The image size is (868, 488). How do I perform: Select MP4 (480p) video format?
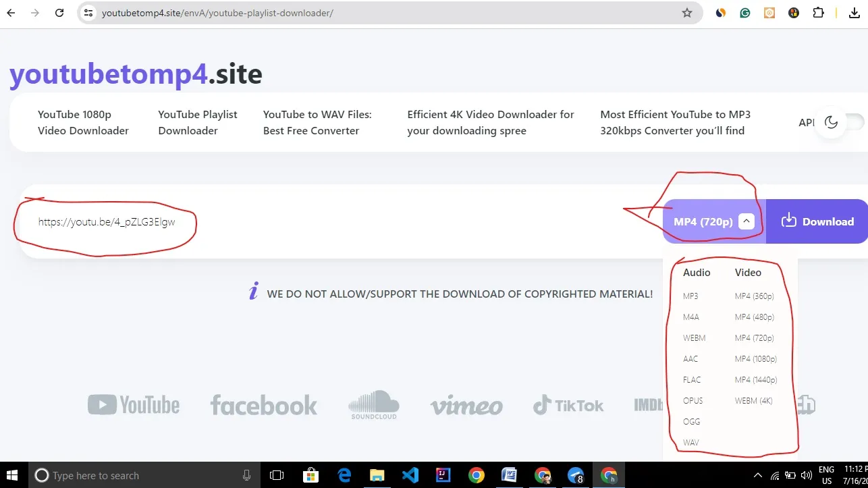tap(755, 317)
